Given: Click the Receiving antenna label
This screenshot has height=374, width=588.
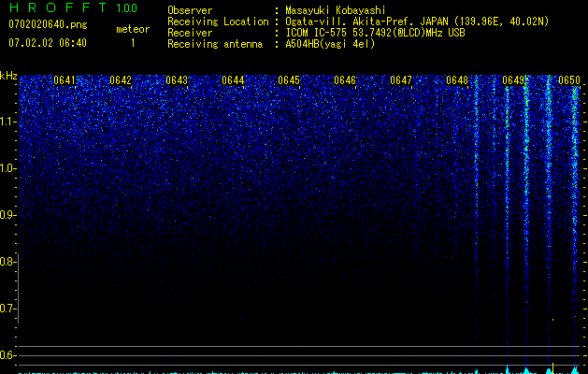Looking at the screenshot, I should pos(215,44).
